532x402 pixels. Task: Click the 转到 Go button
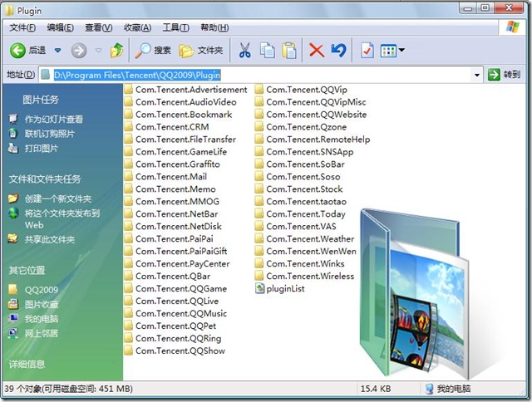click(x=504, y=75)
